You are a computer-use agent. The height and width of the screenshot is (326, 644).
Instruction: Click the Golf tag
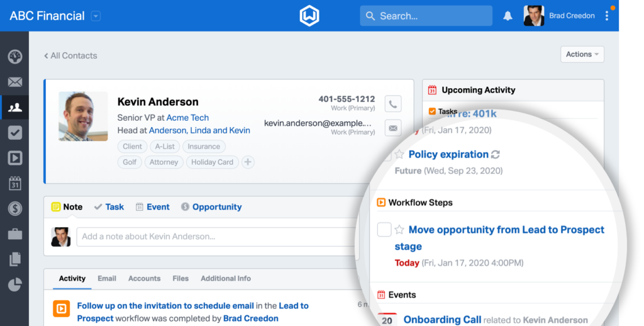[x=130, y=162]
